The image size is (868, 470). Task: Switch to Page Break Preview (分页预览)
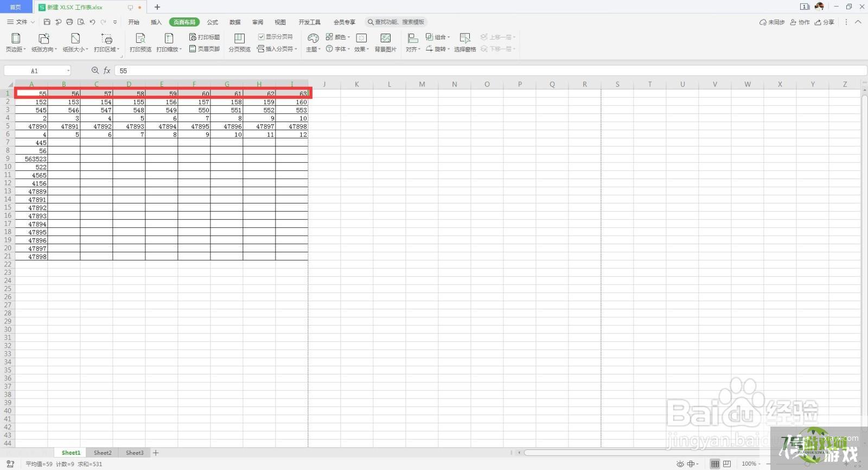239,43
